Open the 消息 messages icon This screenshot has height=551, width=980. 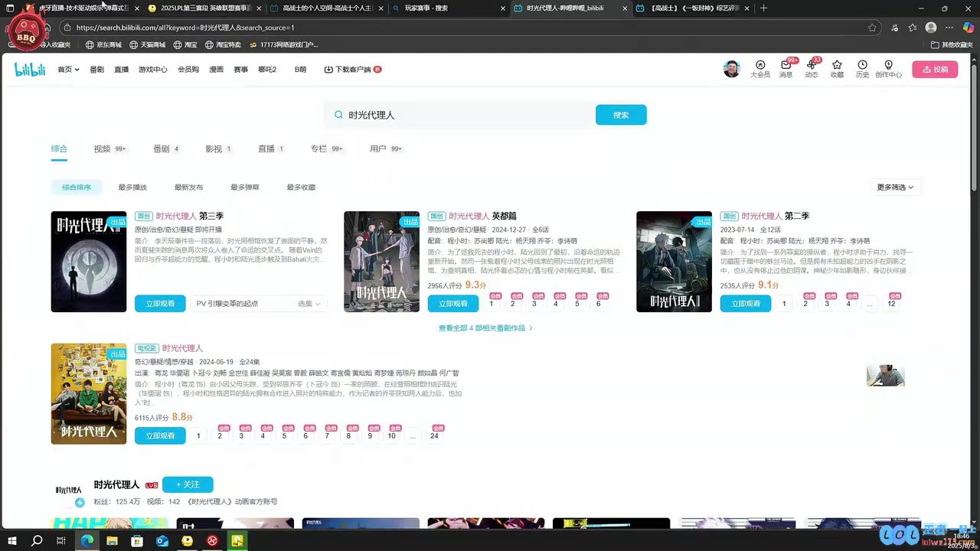786,69
